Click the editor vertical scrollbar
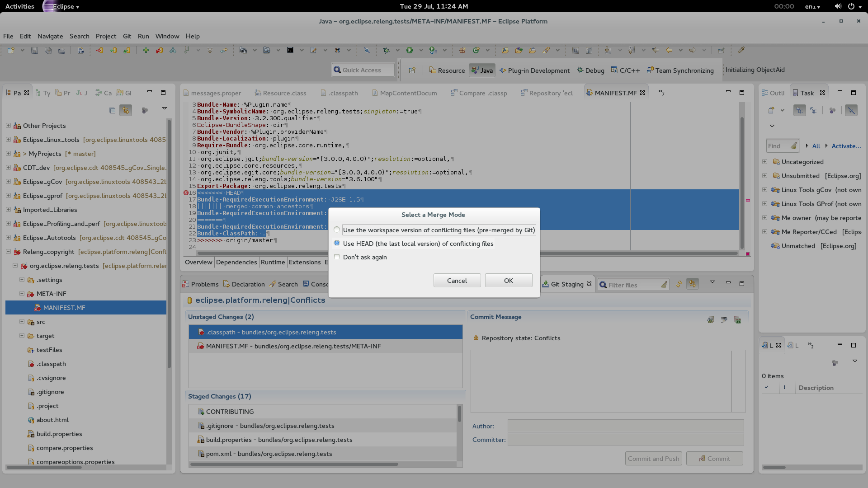868x488 pixels. click(x=742, y=181)
